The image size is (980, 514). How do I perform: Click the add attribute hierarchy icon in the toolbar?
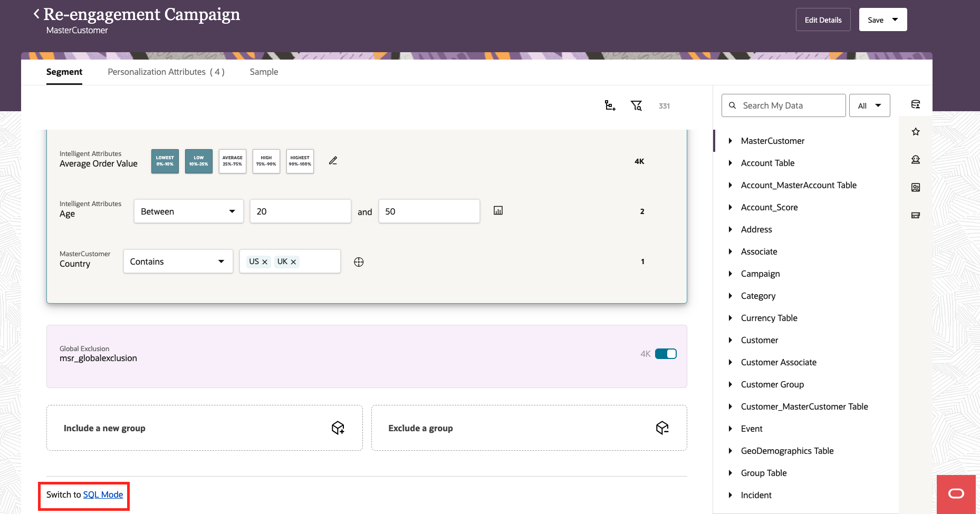click(x=610, y=105)
